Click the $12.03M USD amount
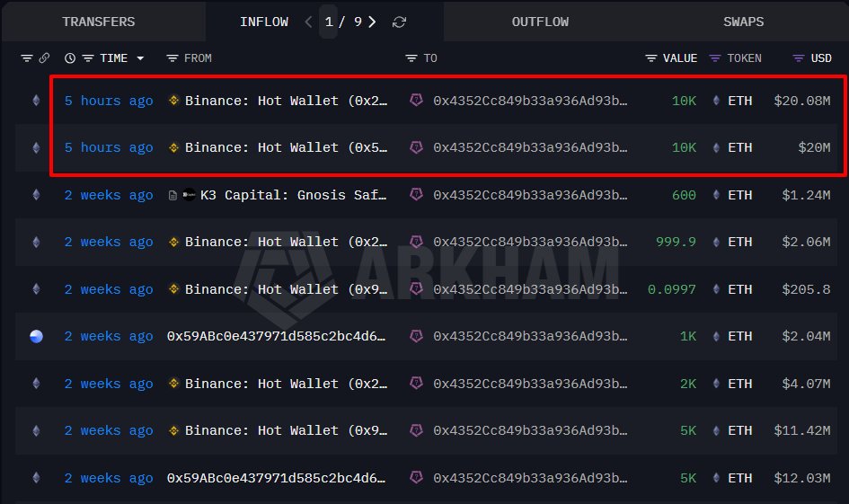849x504 pixels. click(802, 477)
